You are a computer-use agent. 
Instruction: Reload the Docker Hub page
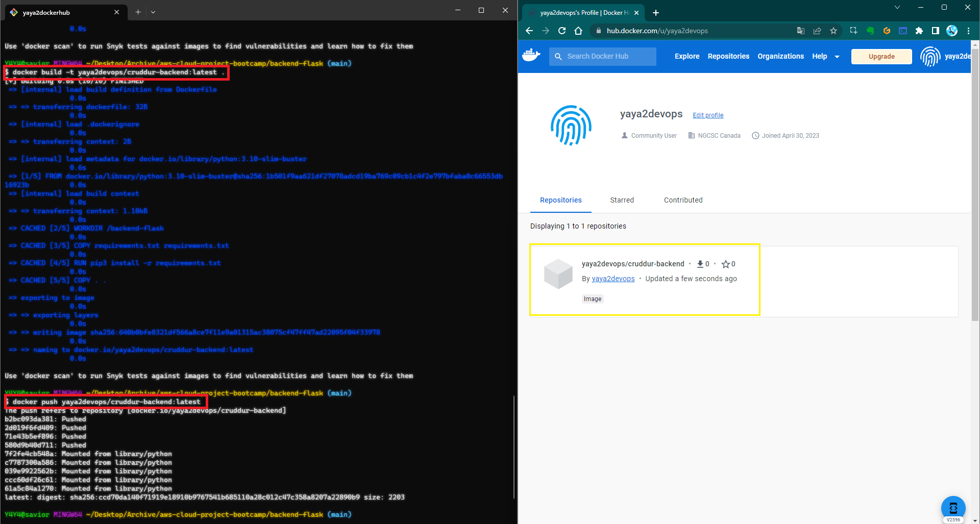pyautogui.click(x=562, y=31)
